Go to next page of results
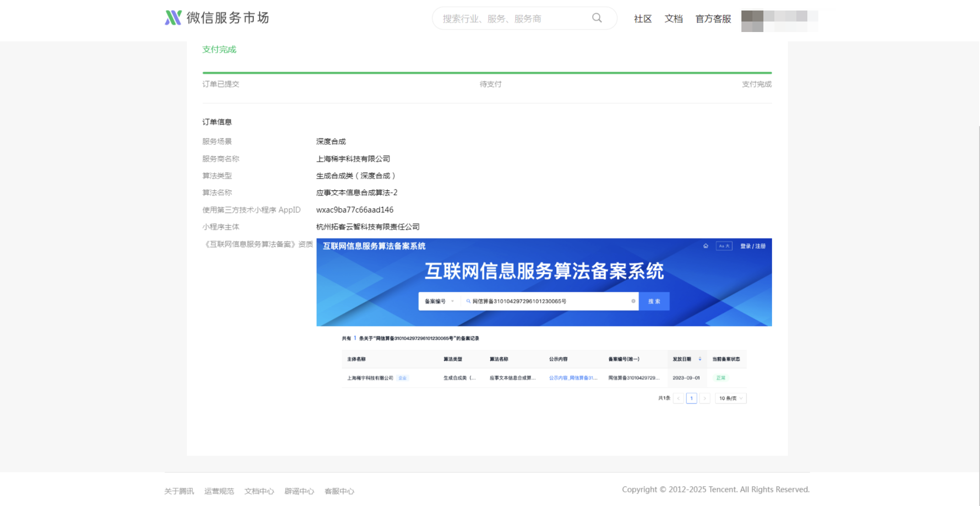980x506 pixels. click(705, 398)
